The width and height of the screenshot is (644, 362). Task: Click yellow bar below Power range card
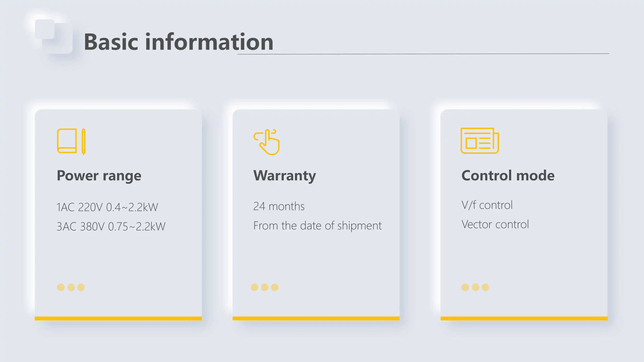tap(118, 318)
